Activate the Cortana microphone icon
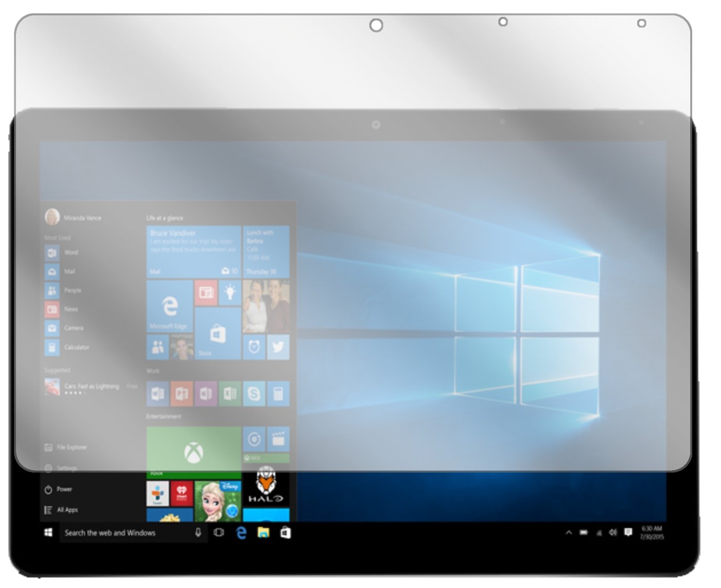721x588 pixels. click(x=198, y=533)
